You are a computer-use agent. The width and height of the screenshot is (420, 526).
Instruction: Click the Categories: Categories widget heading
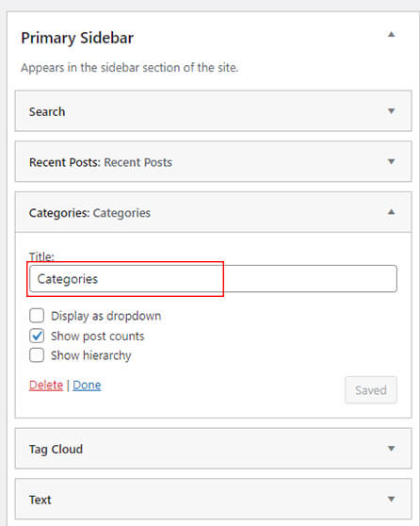click(x=89, y=213)
